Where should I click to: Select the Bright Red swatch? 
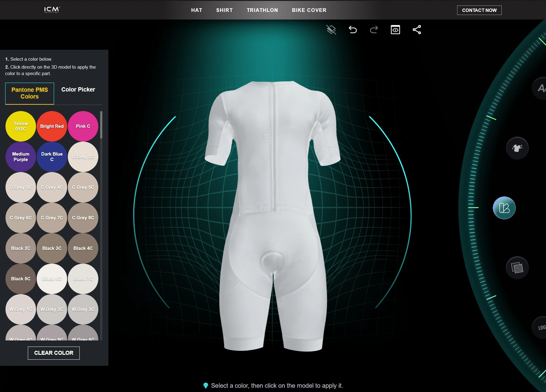[x=52, y=126]
